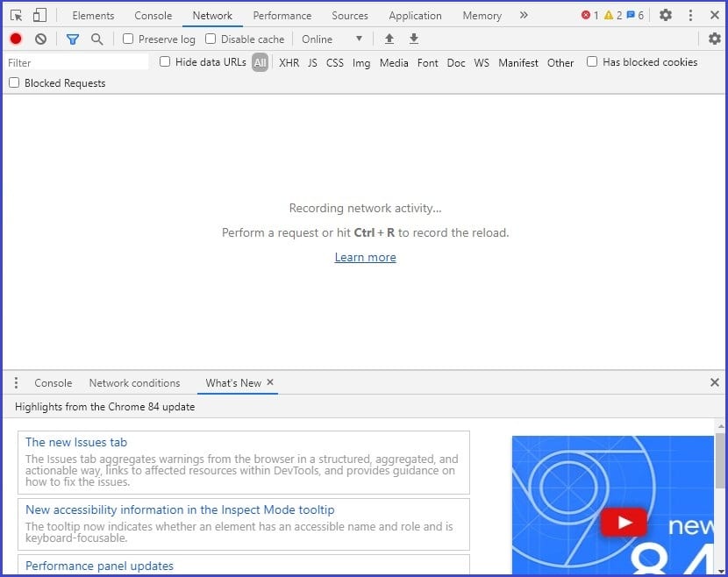The height and width of the screenshot is (577, 728).
Task: Open the blue issues count indicator
Action: tap(635, 15)
